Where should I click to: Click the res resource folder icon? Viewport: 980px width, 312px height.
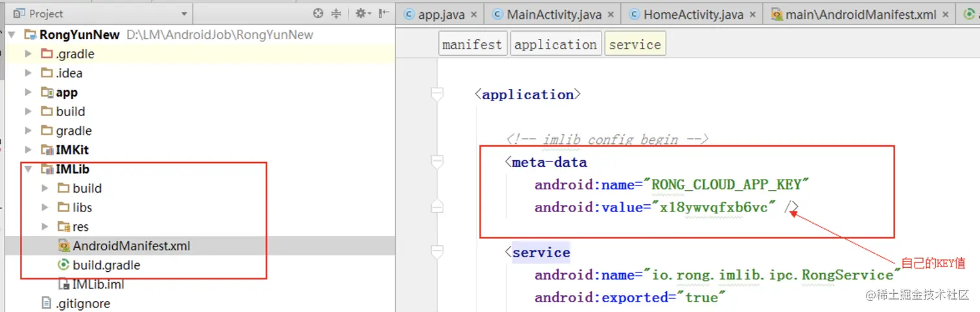(64, 227)
